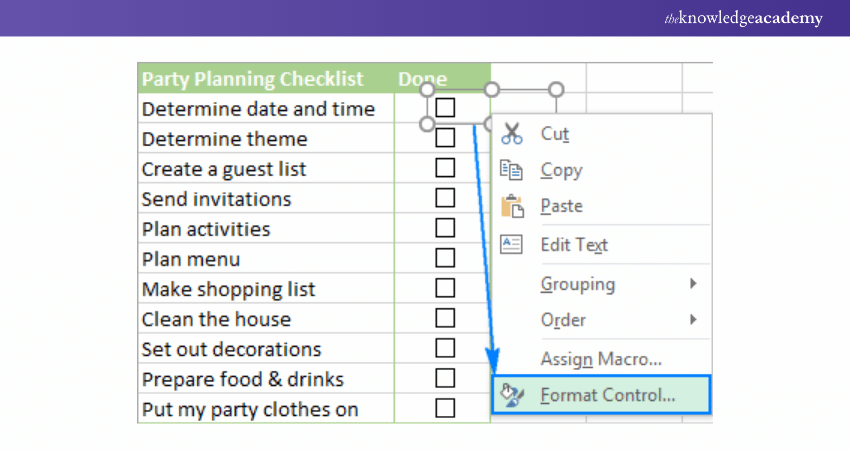This screenshot has width=850, height=450.
Task: Click the Cut scissors icon
Action: click(x=512, y=133)
